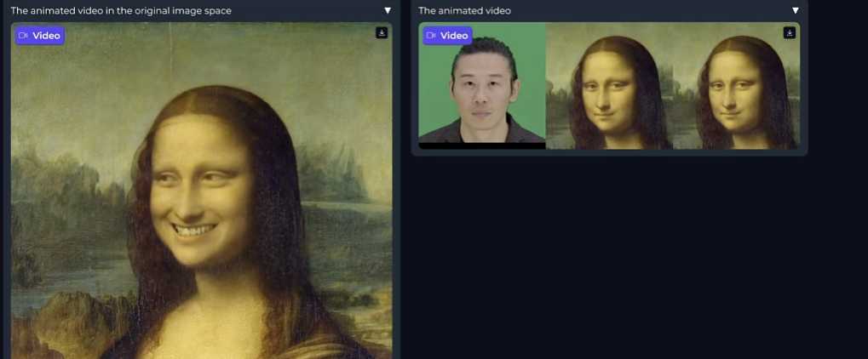Viewport: 868px width, 359px height.
Task: Open the side-by-side comparison video preview
Action: (609, 86)
